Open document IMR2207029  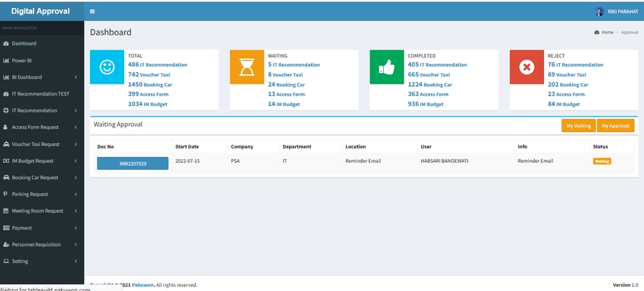coord(133,164)
